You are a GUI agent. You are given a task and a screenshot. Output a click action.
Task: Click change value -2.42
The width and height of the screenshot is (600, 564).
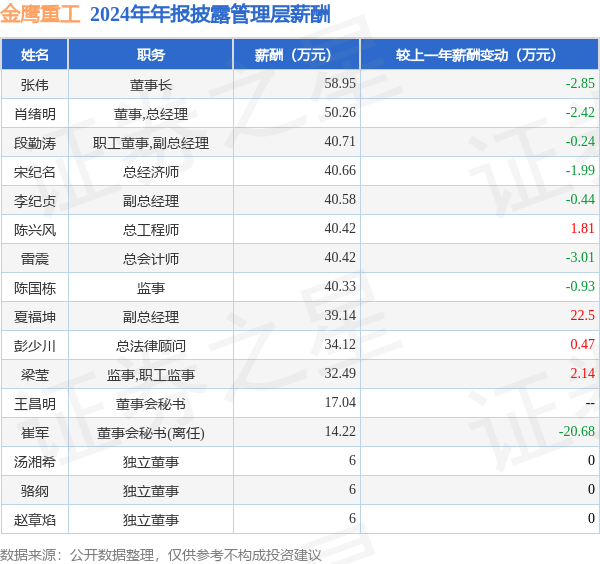pos(580,112)
